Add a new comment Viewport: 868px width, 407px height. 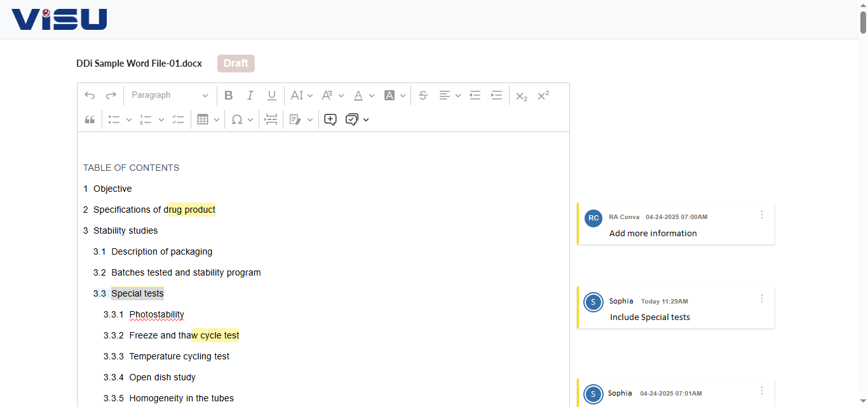(330, 119)
